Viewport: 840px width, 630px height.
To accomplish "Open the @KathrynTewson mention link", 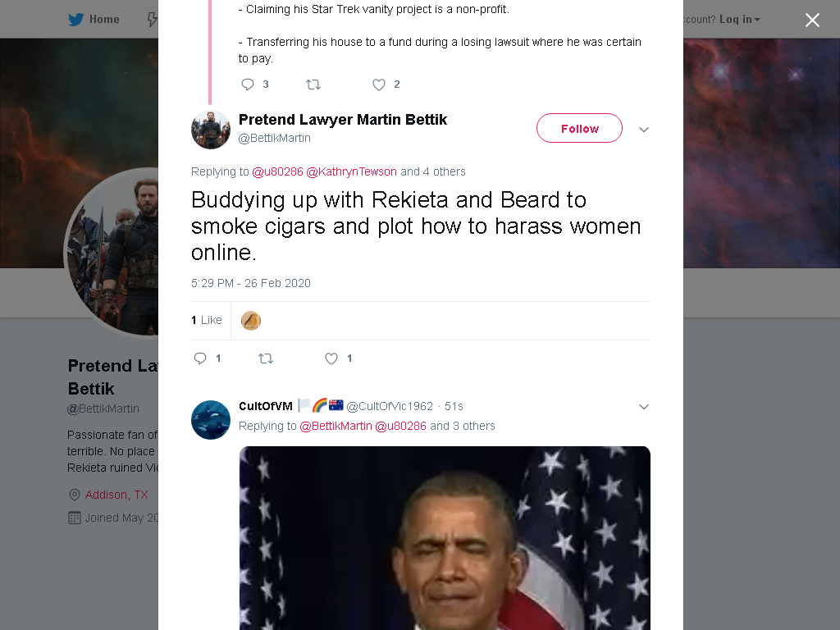I will pos(351,171).
